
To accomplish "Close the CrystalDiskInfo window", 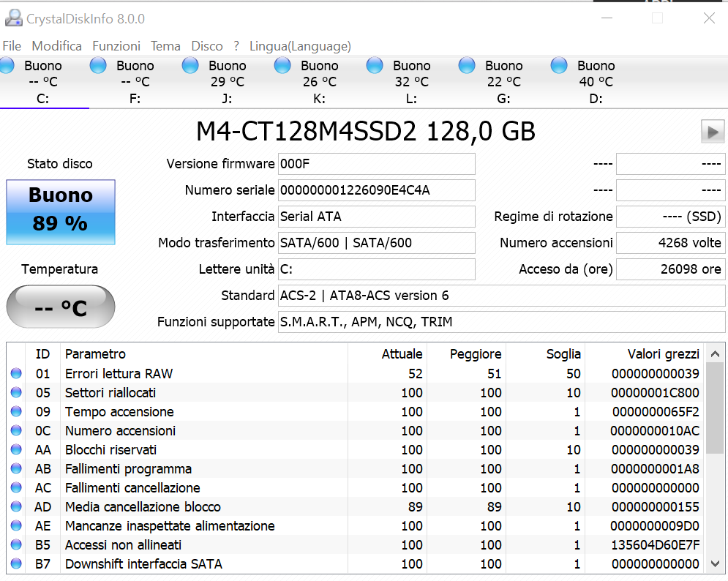I will coord(709,18).
